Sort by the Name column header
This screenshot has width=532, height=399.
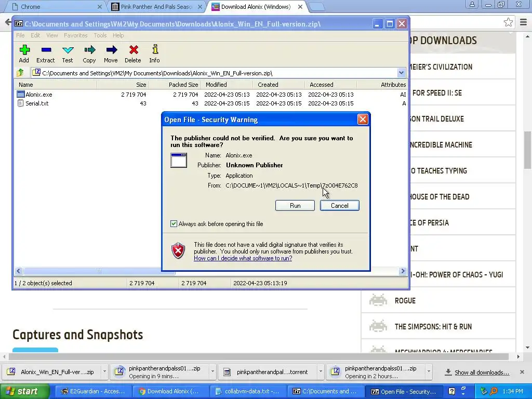[55, 85]
